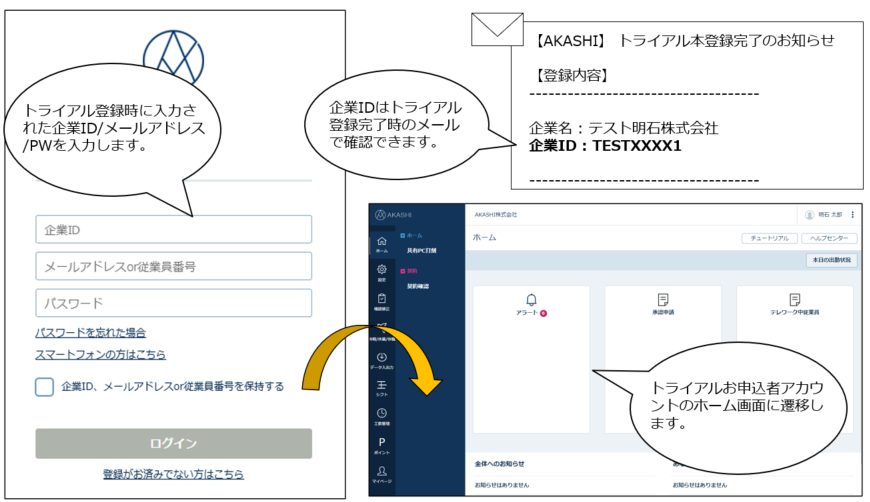The width and height of the screenshot is (870, 502).
Task: Open the data input (データ入出力) icon
Action: point(381,359)
